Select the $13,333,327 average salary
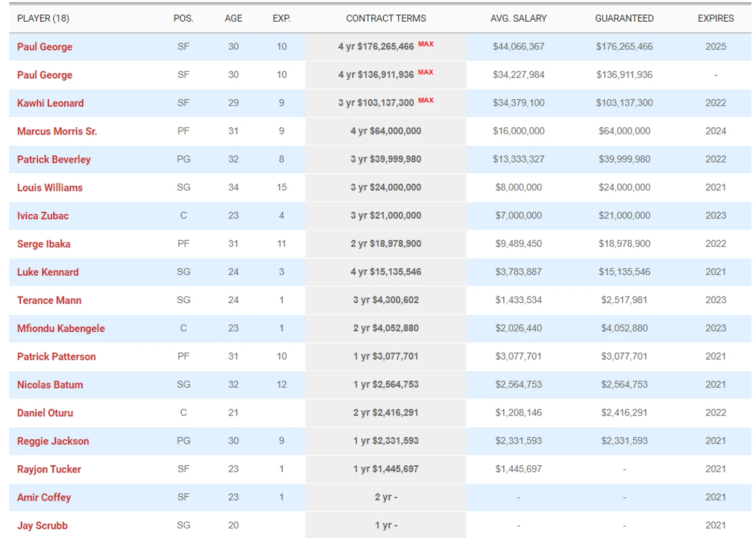This screenshot has width=756, height=547. coord(518,159)
